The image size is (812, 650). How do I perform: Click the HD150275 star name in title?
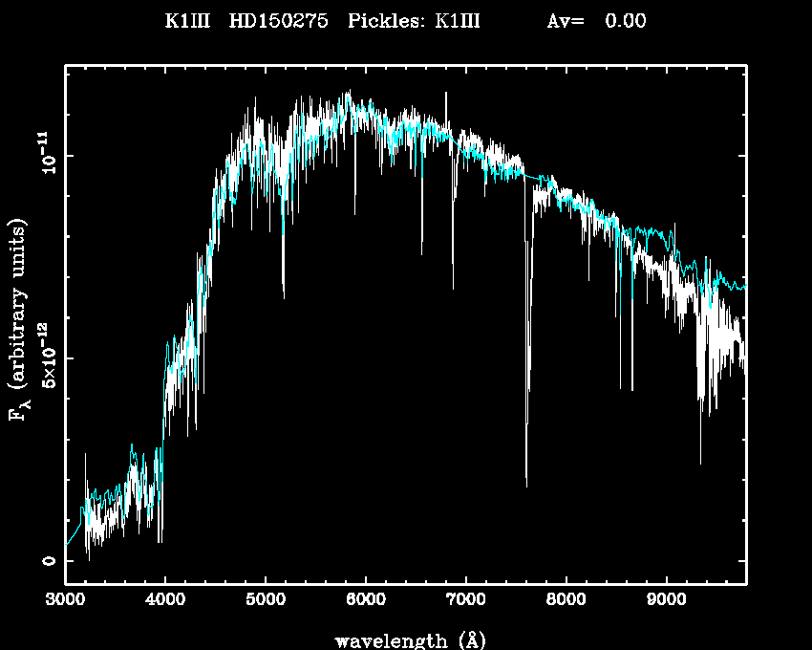coord(279,21)
